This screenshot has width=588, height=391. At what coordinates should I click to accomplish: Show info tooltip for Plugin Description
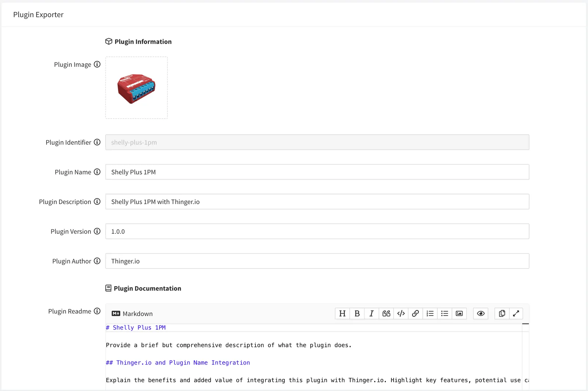97,202
